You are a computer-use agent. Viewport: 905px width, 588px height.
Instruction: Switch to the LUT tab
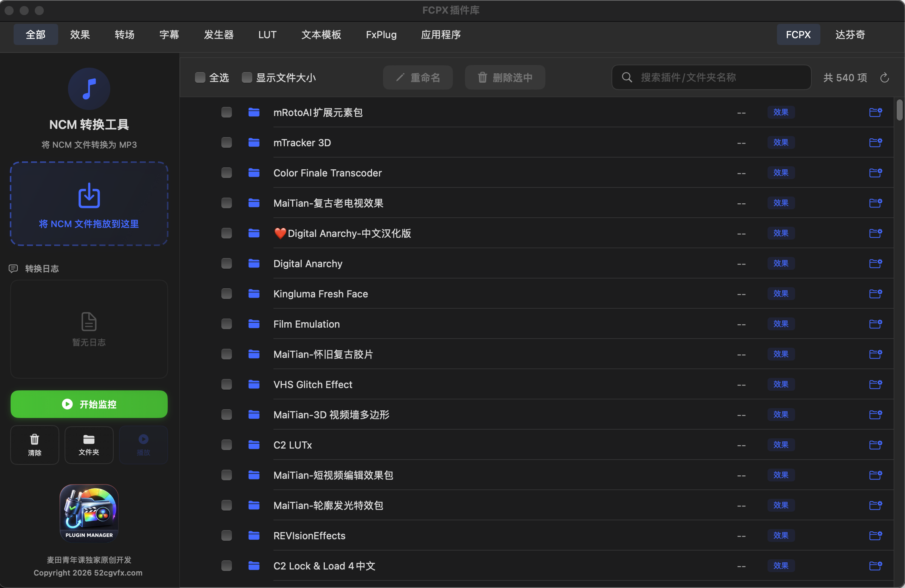(x=267, y=35)
